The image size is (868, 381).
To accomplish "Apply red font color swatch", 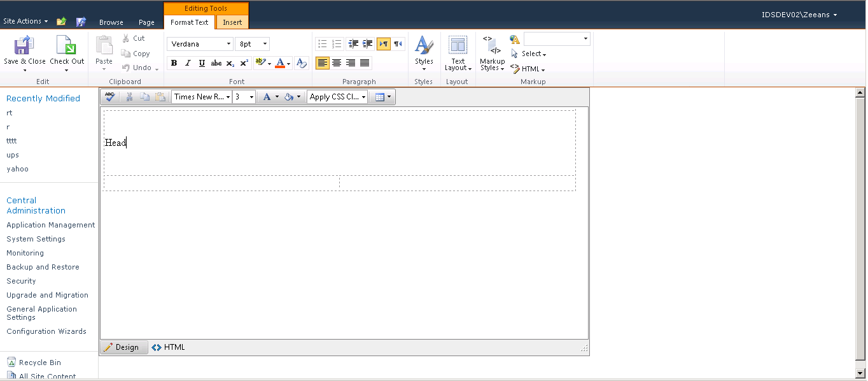I will (280, 63).
